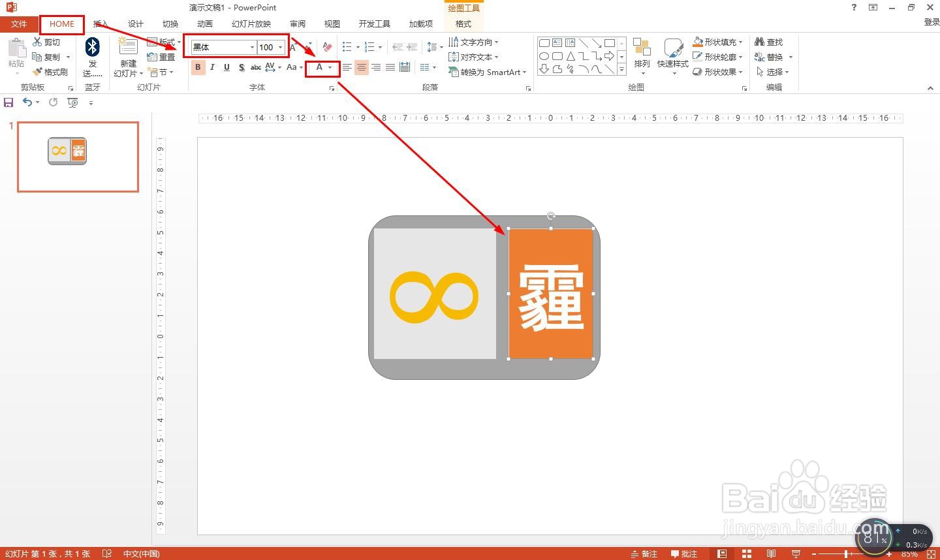Toggle Italic formatting
Screen dimensions: 940x560
[x=212, y=67]
